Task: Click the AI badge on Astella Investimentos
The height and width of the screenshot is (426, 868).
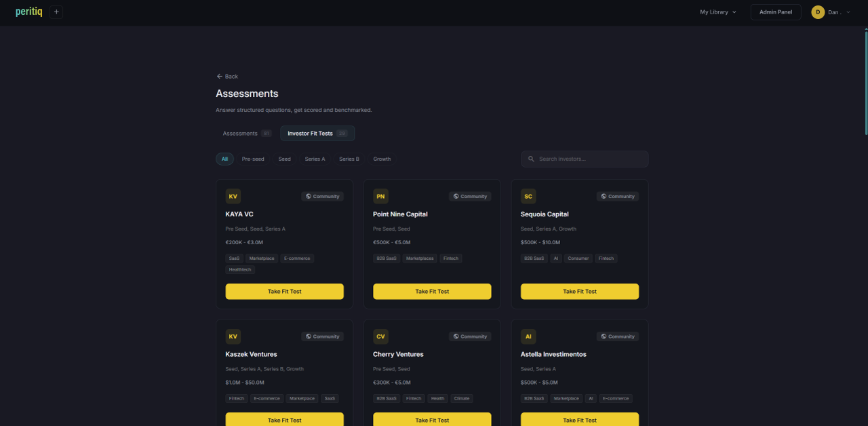Action: (x=528, y=336)
